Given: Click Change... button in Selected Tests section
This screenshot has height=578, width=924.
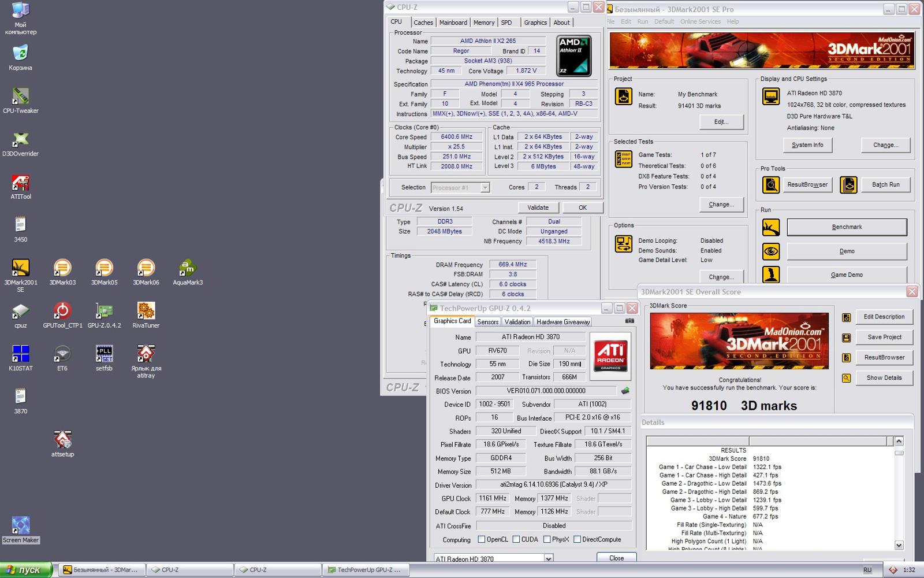Looking at the screenshot, I should pyautogui.click(x=721, y=205).
